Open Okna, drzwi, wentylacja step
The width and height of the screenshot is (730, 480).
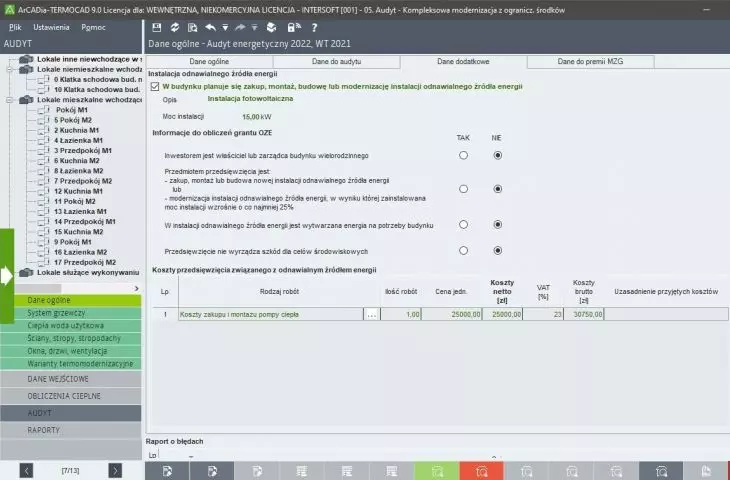click(x=71, y=351)
